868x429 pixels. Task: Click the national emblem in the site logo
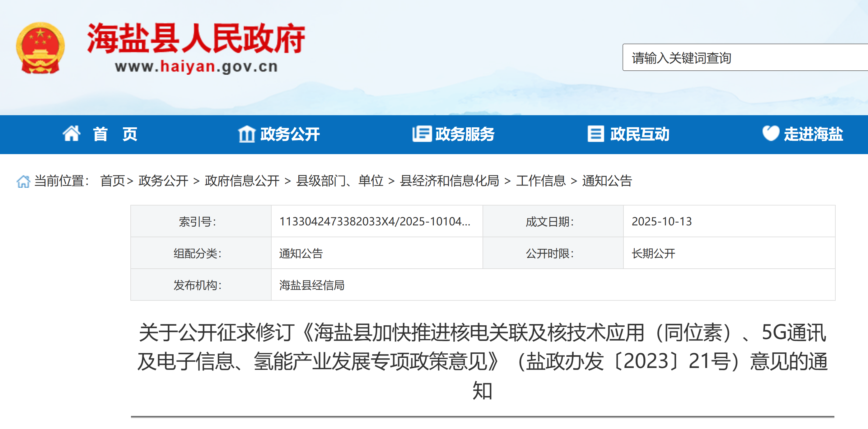[40, 47]
